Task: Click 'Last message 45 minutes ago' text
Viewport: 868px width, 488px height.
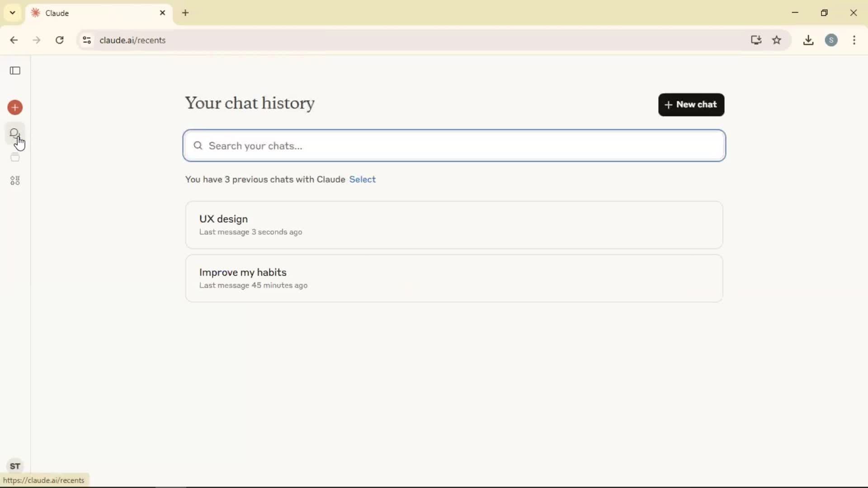Action: (x=254, y=285)
